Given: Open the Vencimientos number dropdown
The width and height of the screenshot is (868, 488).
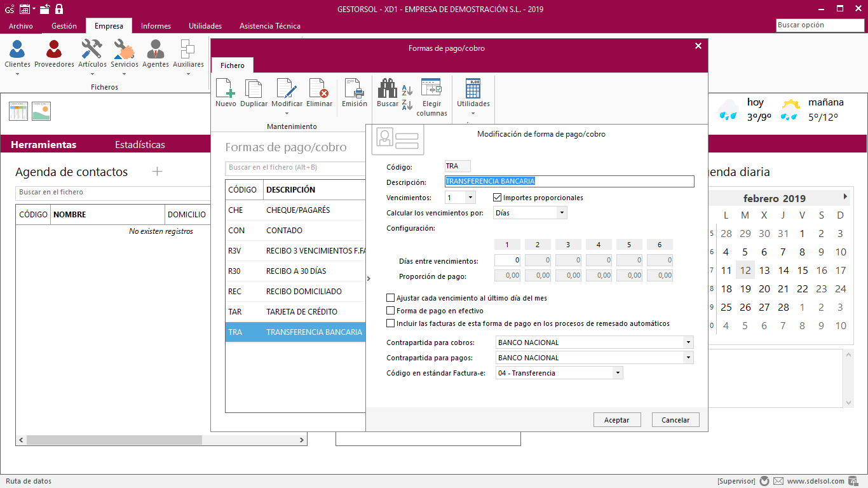Looking at the screenshot, I should point(470,198).
